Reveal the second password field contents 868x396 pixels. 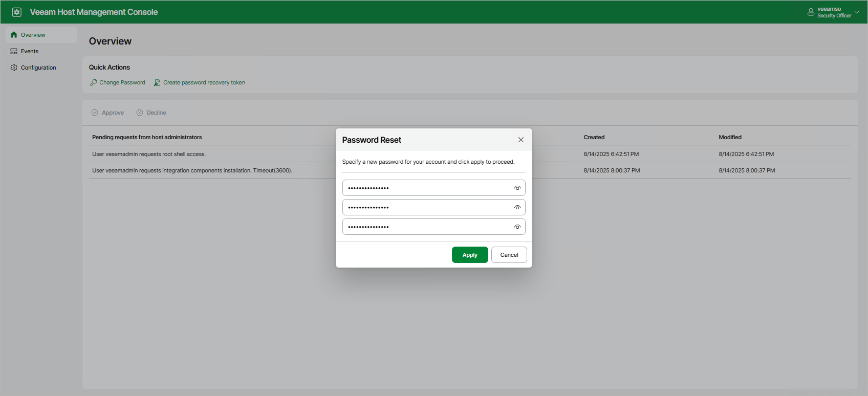(x=517, y=208)
